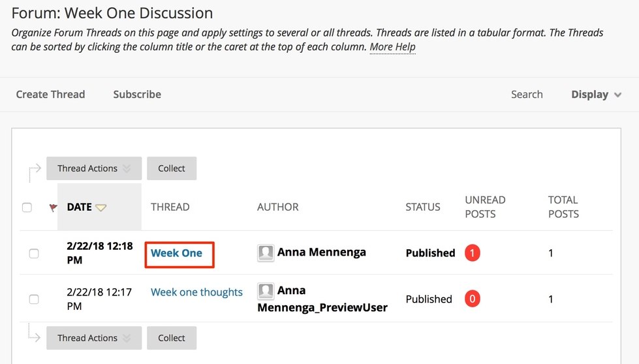639x364 pixels.
Task: Click red unread badge showing 0
Action: point(473,299)
